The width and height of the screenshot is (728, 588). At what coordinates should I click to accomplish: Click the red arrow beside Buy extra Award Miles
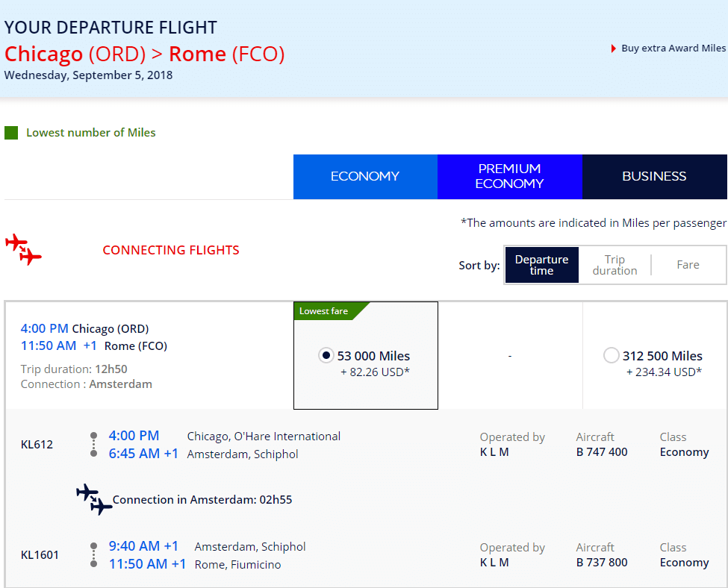(x=613, y=49)
